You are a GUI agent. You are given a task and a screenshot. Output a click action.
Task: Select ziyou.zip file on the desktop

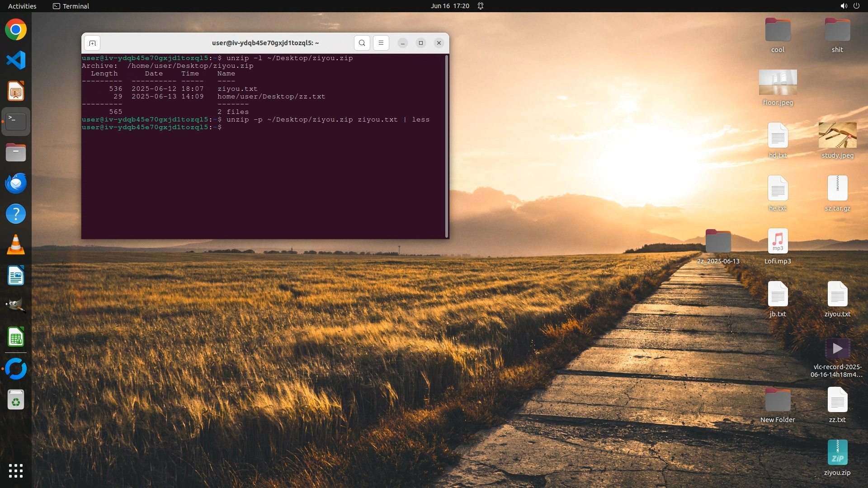837,453
